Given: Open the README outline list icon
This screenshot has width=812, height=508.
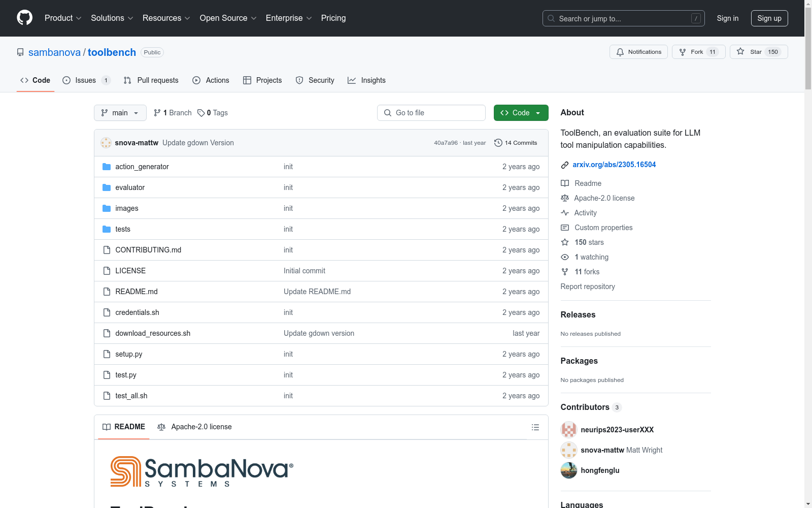Looking at the screenshot, I should tap(535, 427).
